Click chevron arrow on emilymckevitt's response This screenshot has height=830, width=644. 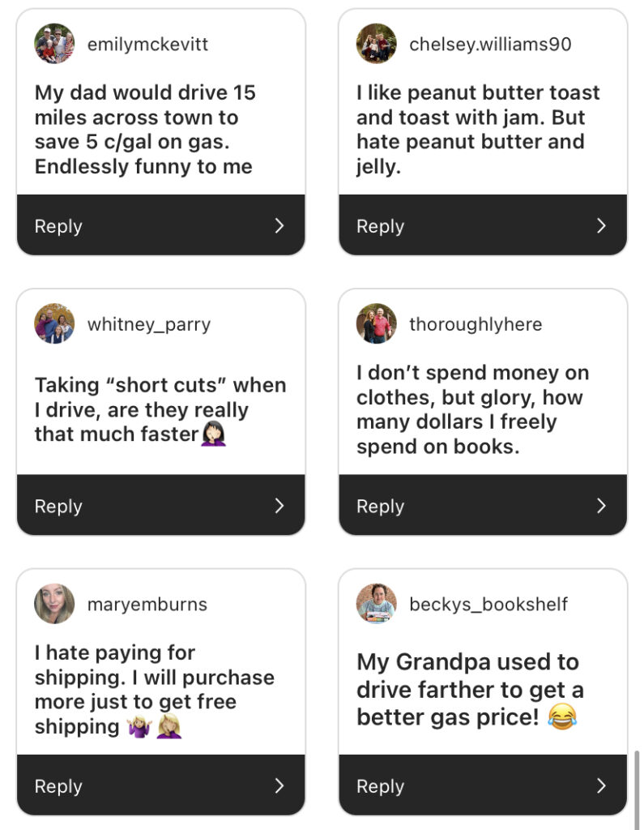tap(279, 225)
